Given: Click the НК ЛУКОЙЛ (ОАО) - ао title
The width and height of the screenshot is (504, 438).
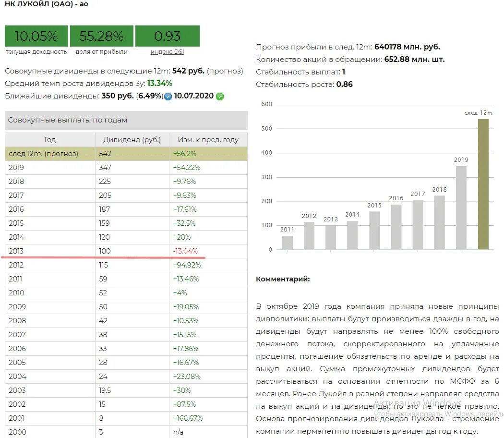Looking at the screenshot, I should (x=47, y=4).
